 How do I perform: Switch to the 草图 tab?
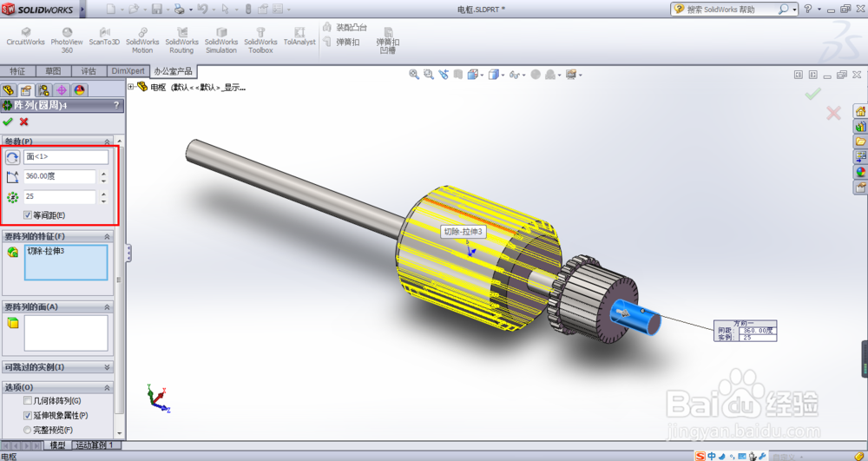(53, 71)
